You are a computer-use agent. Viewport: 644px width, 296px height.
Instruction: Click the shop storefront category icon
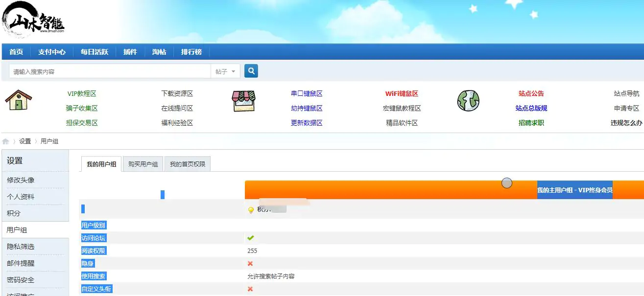pos(244,101)
